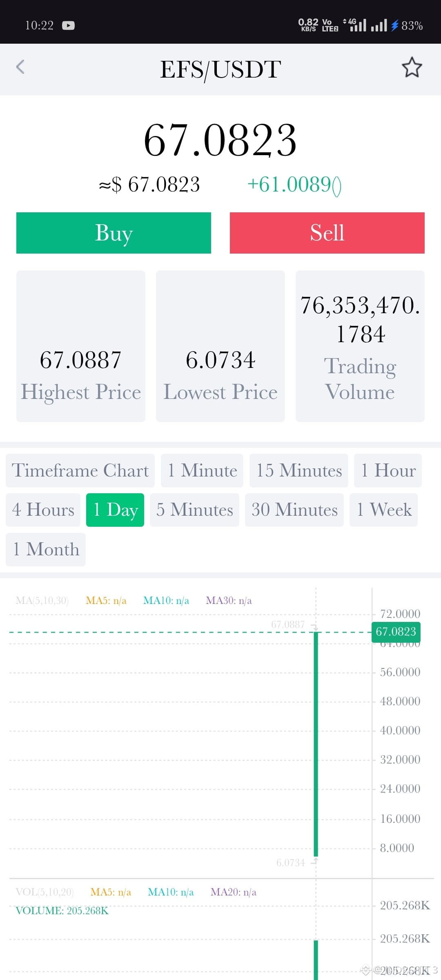
Task: Tap the orange MA5: n/a chart label
Action: pos(106,600)
